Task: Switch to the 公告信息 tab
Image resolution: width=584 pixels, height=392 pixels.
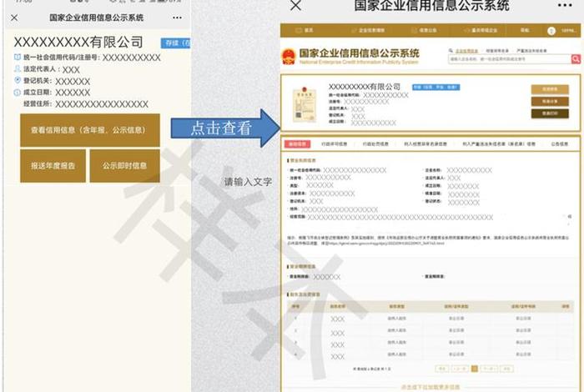Action: pyautogui.click(x=560, y=143)
